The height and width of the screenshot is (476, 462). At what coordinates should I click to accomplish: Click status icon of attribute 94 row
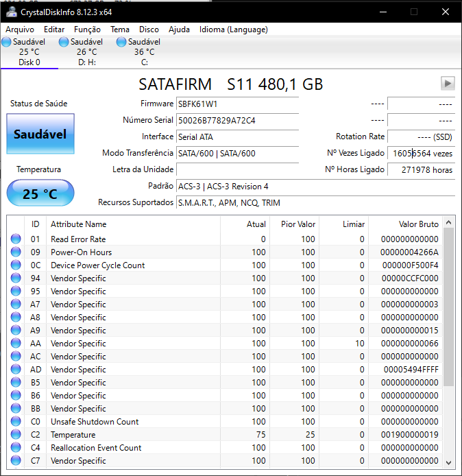pyautogui.click(x=16, y=278)
